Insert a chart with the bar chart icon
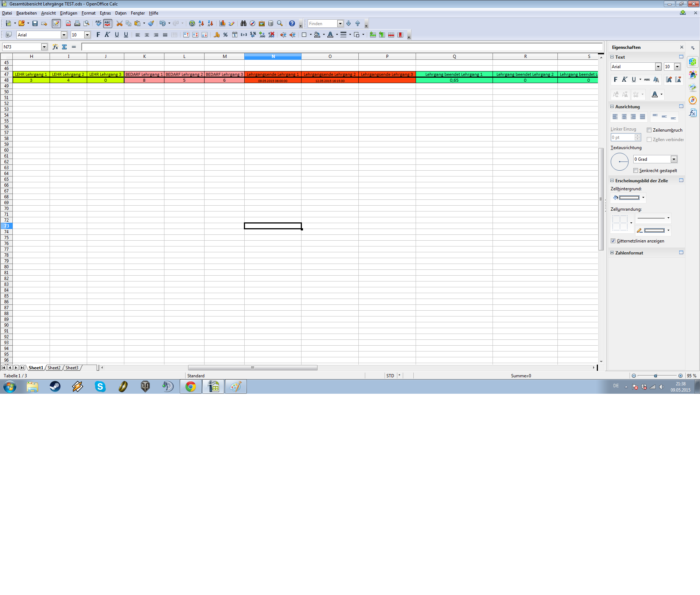700x595 pixels. coord(222,24)
